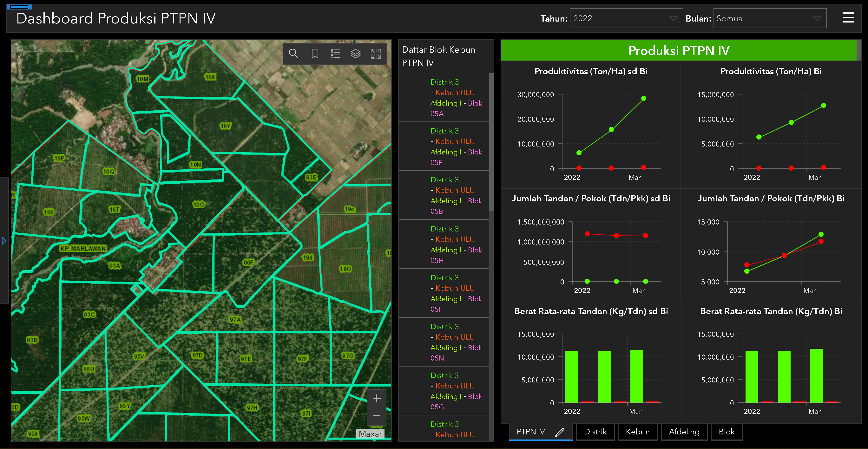Click map block label 97D
The width and height of the screenshot is (868, 449).
(197, 355)
